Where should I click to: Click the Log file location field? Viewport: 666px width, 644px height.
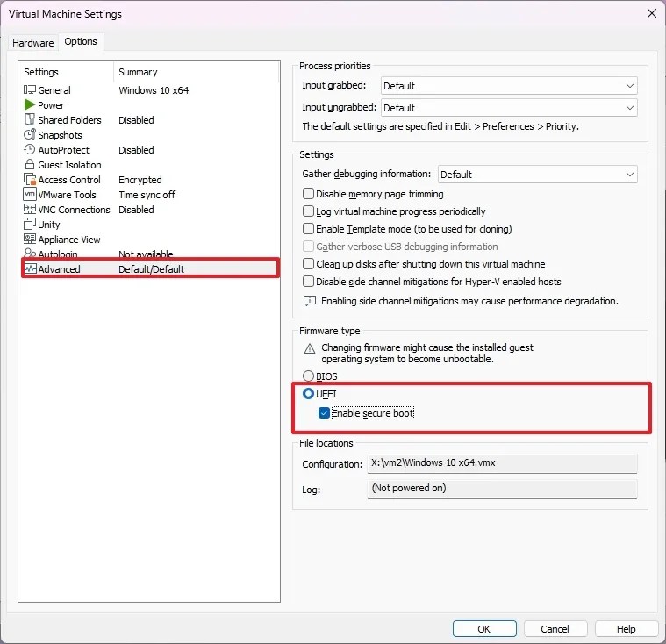502,489
